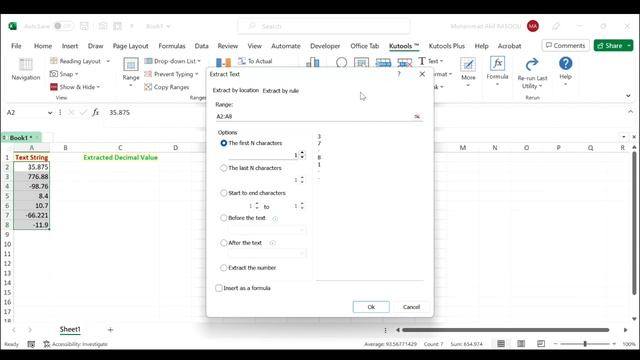Open the Kutools Navigation pane
This screenshot has width=640, height=360.
tap(25, 69)
